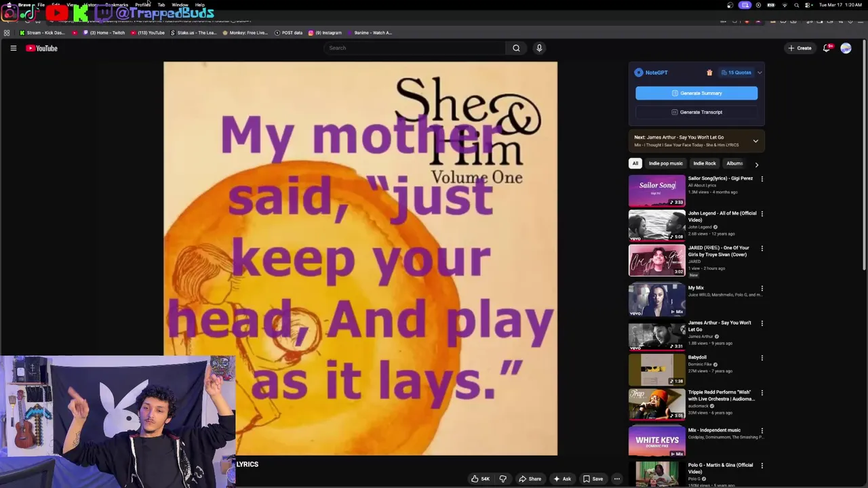Image resolution: width=868 pixels, height=488 pixels.
Task: Like the video (54K)
Action: point(480,479)
